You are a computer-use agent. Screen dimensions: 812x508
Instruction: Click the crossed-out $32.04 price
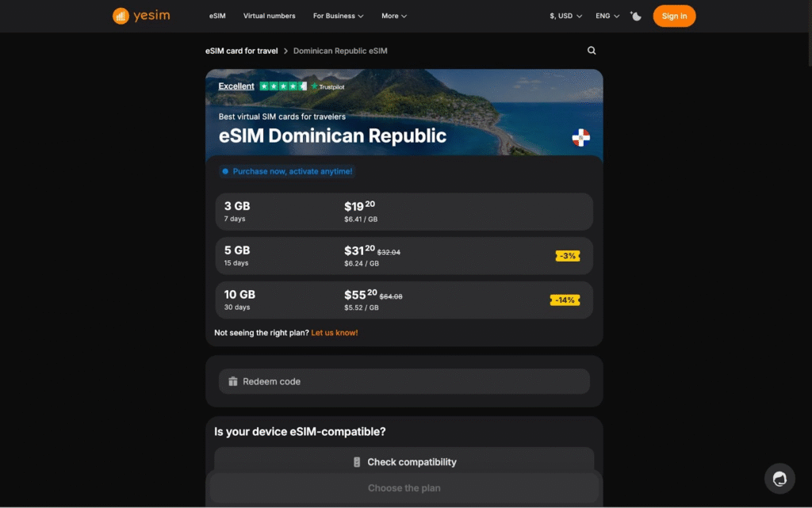pos(389,253)
